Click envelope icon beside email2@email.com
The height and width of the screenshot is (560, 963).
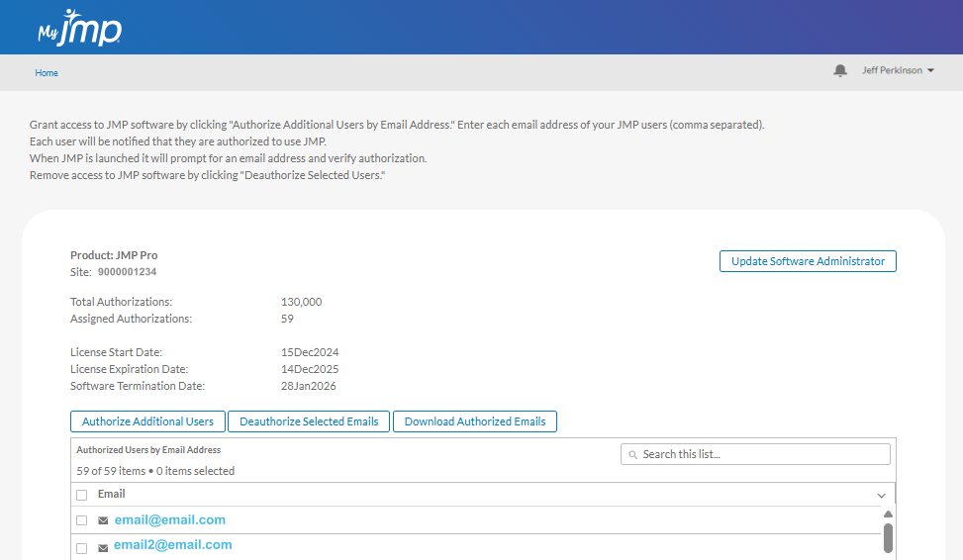tap(103, 548)
